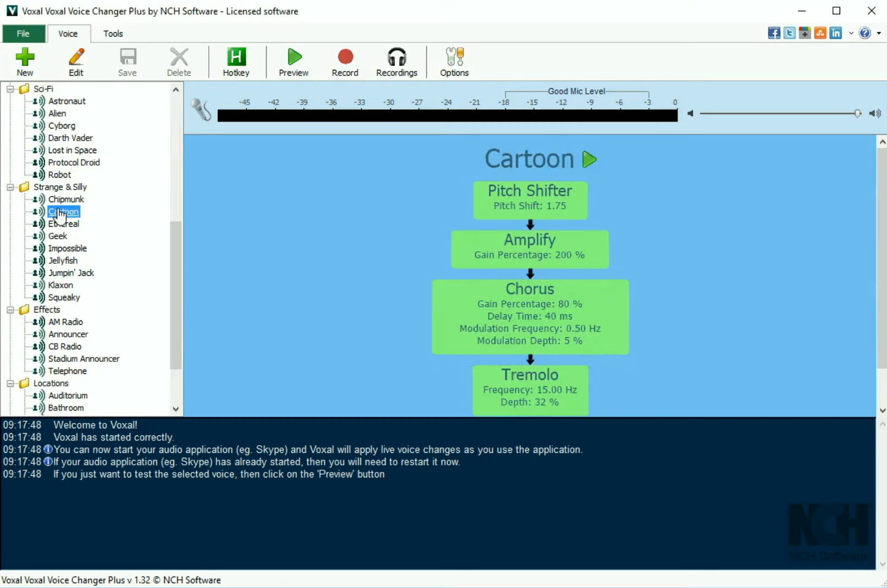Select the Lost in Space voice

click(x=73, y=150)
